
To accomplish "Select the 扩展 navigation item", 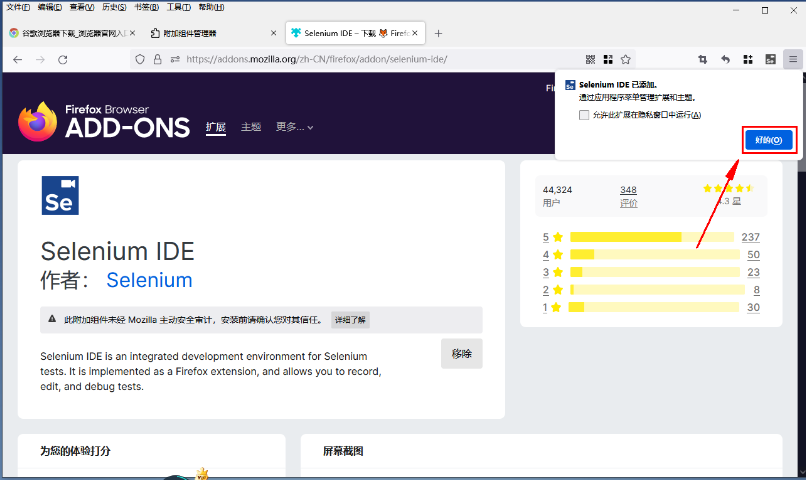I will tap(216, 127).
